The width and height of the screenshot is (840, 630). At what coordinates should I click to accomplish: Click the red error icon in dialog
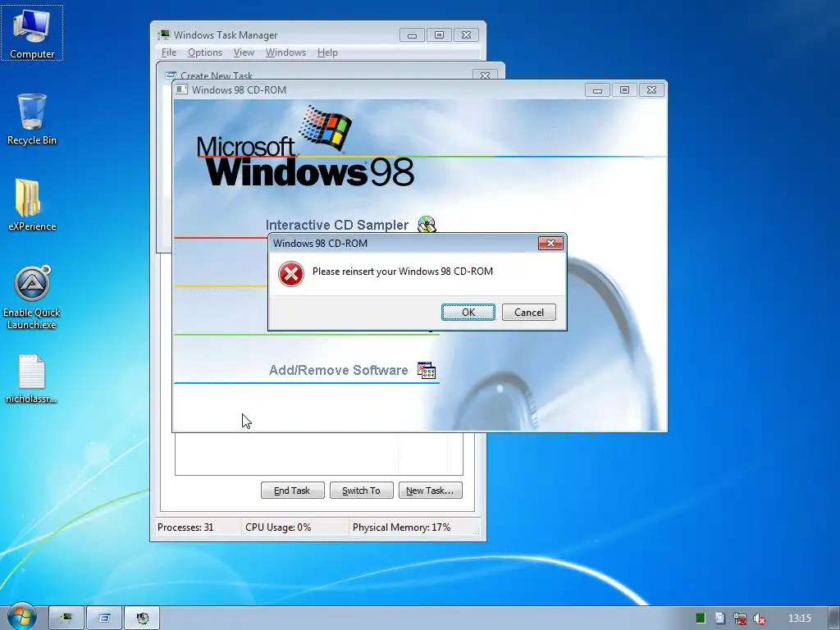[291, 274]
